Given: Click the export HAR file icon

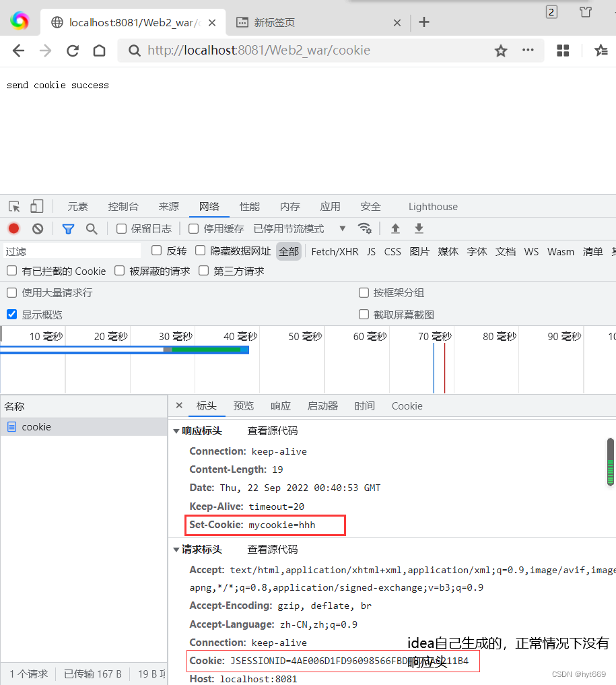Looking at the screenshot, I should [x=418, y=228].
